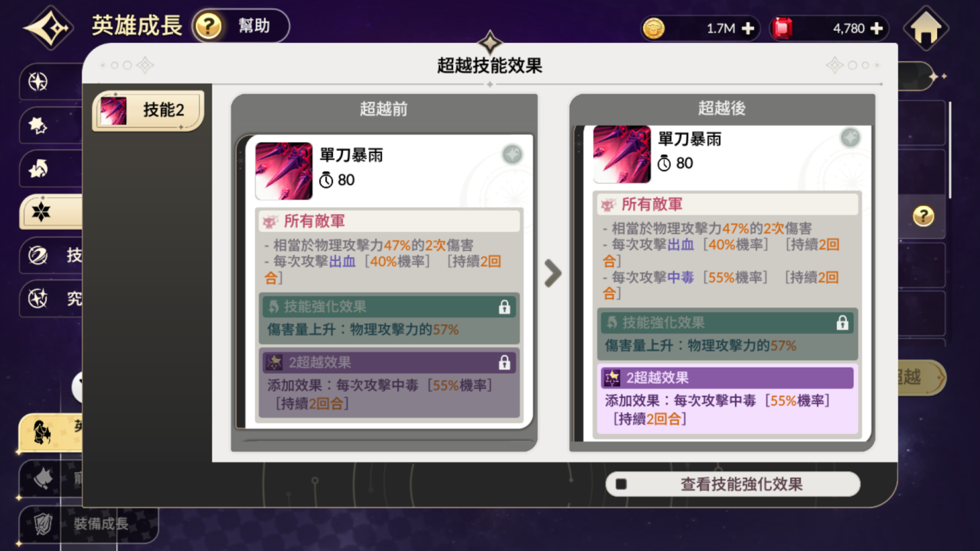
Task: Open help via the question mark badge
Action: 208,27
